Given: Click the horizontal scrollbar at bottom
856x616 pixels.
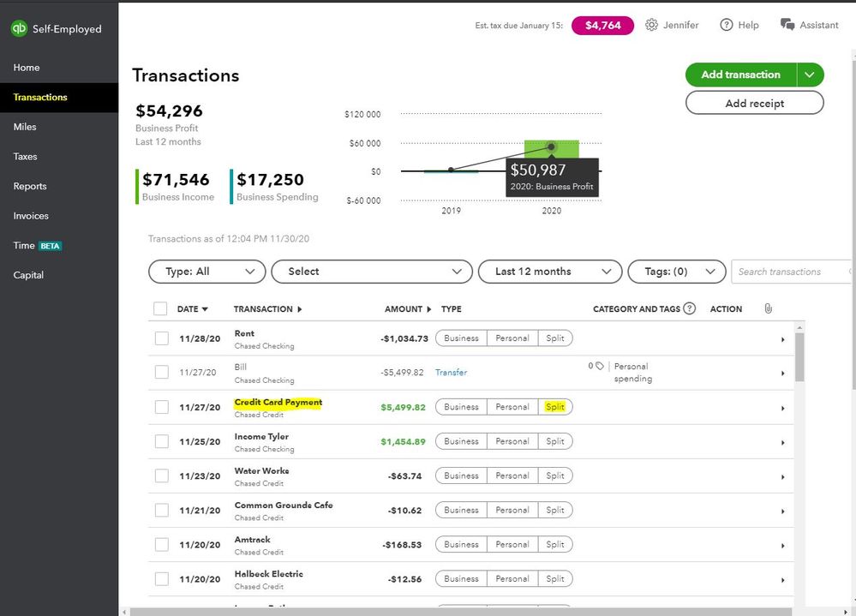Looking at the screenshot, I should point(460,613).
